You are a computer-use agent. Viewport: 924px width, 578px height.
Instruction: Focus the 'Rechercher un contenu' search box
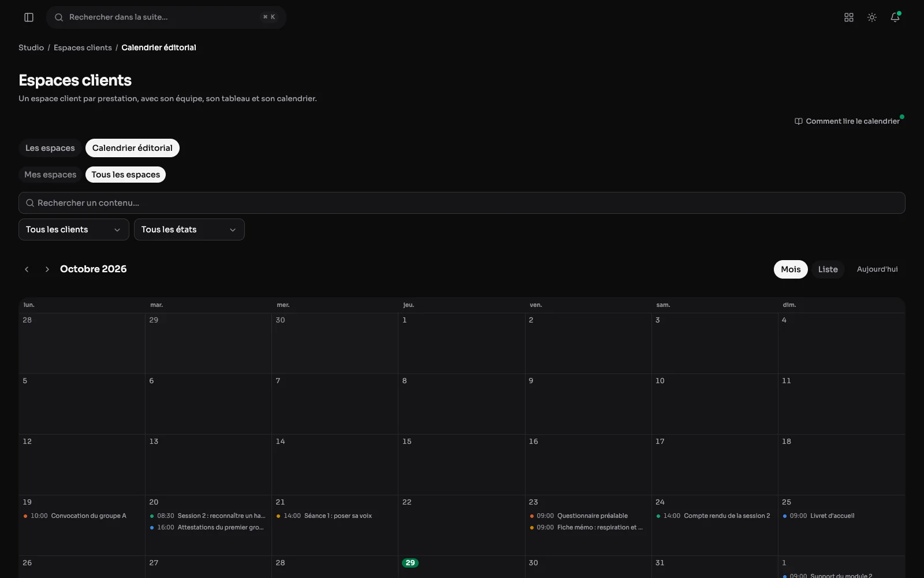(x=462, y=203)
